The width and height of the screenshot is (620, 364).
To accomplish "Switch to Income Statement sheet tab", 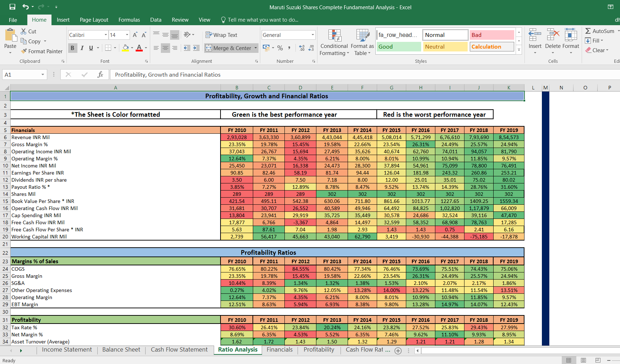I will [67, 350].
